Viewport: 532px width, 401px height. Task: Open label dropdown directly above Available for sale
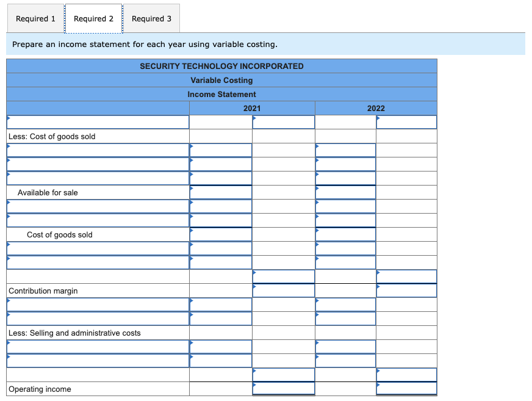click(x=98, y=178)
